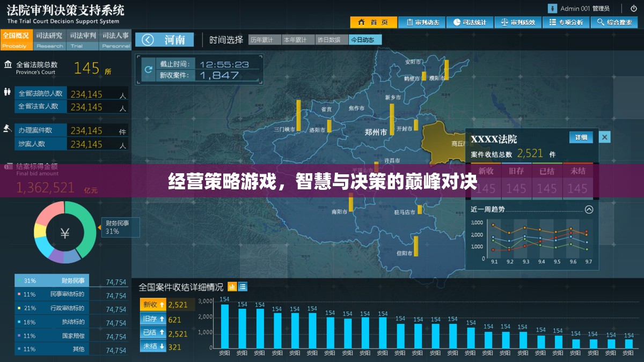Select the 行政审结标的 legend row
The image size is (644, 362).
pos(71,308)
